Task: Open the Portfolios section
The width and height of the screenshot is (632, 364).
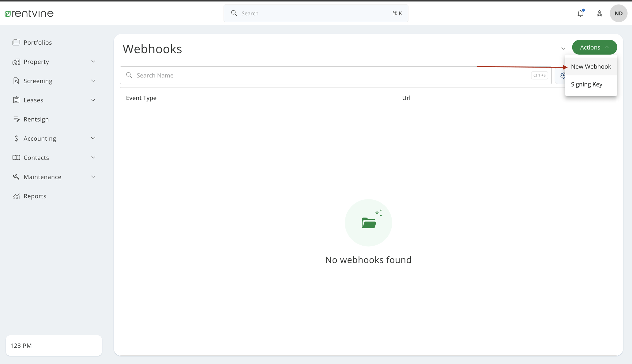Action: [x=38, y=42]
